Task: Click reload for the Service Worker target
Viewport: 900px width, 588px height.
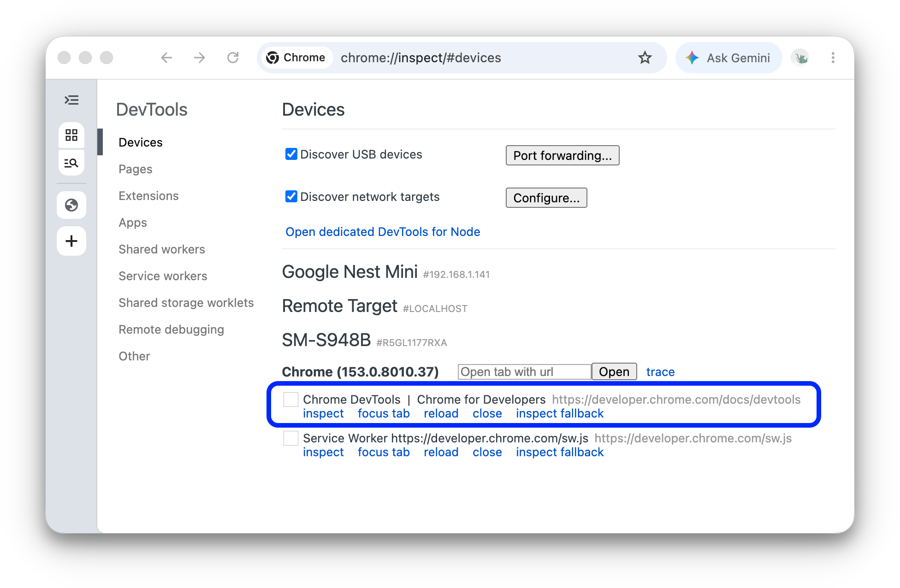Action: click(441, 452)
